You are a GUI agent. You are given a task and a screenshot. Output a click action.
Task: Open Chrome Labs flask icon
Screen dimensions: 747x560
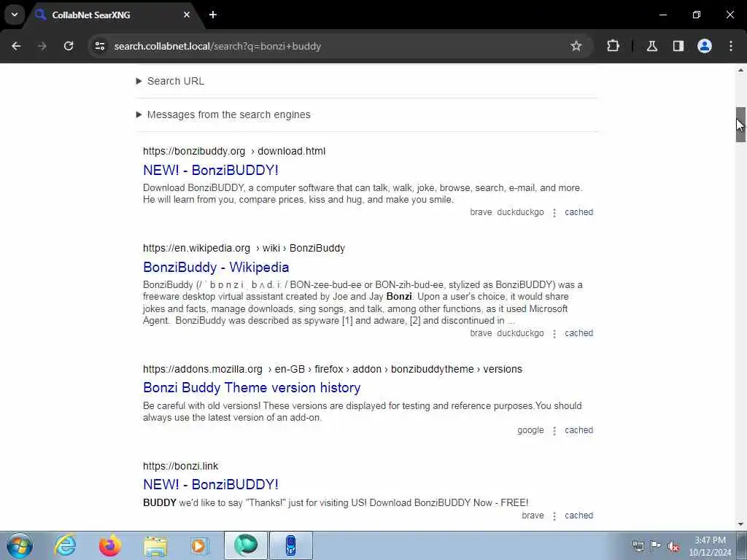click(x=652, y=46)
